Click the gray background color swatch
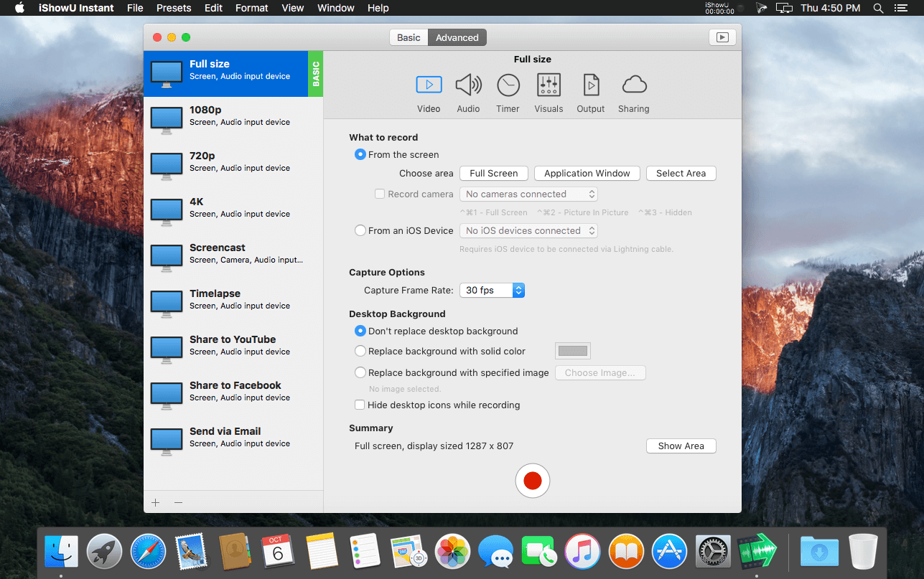Viewport: 924px width, 579px height. click(x=572, y=351)
